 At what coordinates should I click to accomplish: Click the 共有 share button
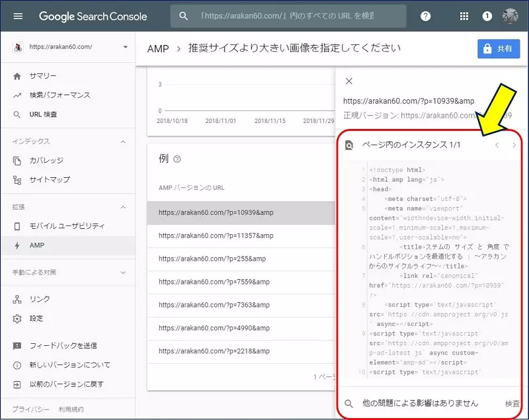point(499,48)
